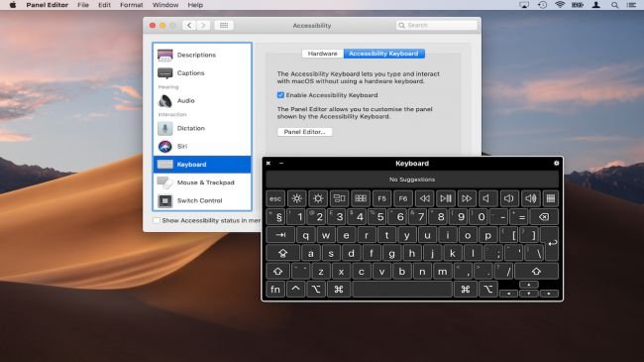The width and height of the screenshot is (644, 362).
Task: Increase display brightness key on Accessibility Keyboard
Action: coord(318,198)
